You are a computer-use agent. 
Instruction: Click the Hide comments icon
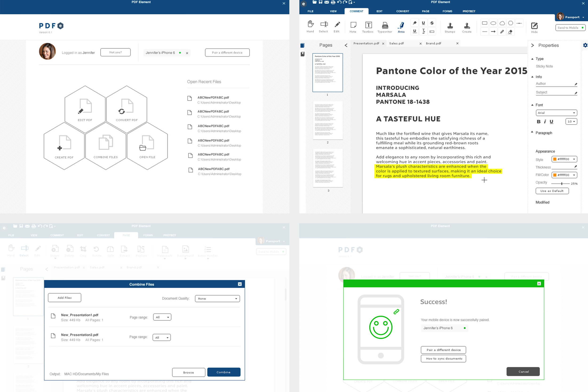534,27
